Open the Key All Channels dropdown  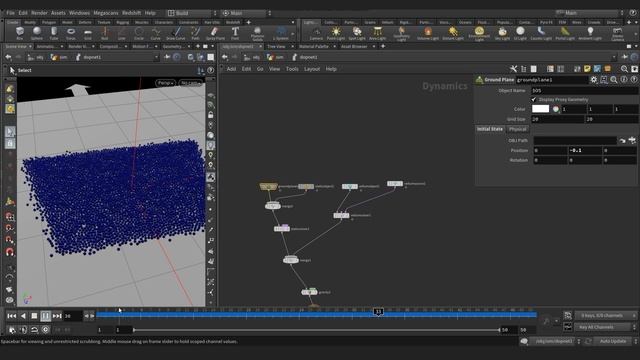click(606, 327)
